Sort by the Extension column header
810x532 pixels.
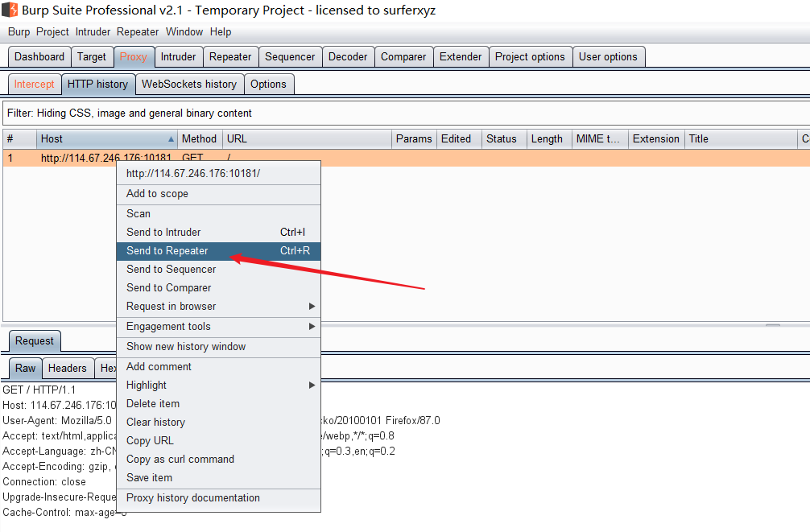[x=656, y=139]
